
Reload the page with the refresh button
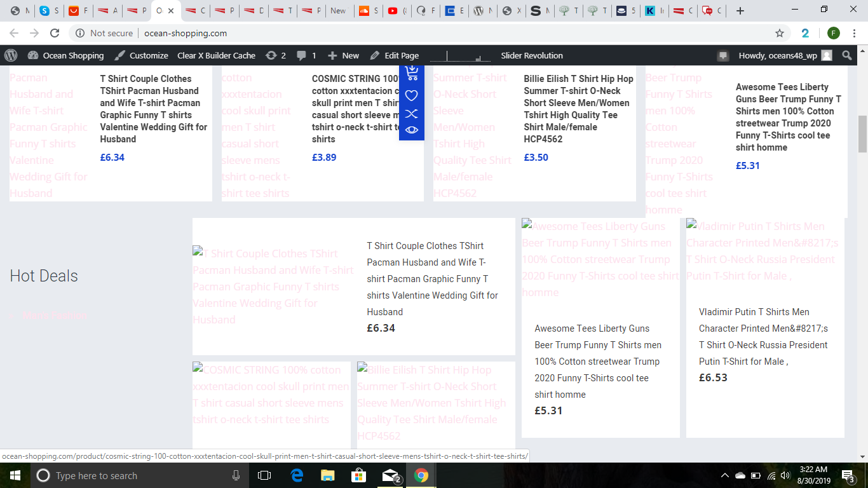click(x=55, y=33)
